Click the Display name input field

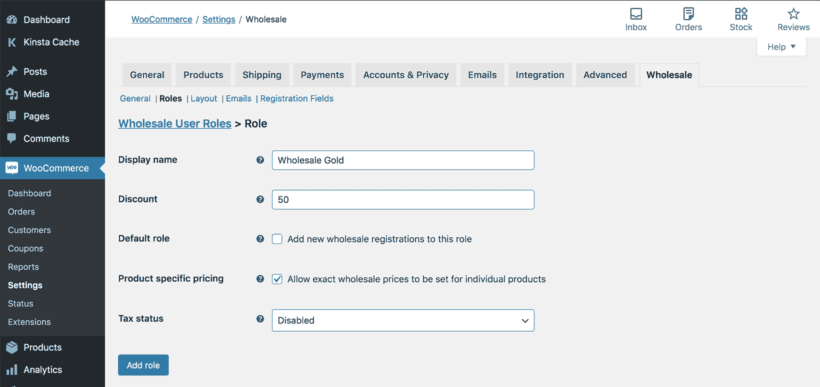(403, 160)
